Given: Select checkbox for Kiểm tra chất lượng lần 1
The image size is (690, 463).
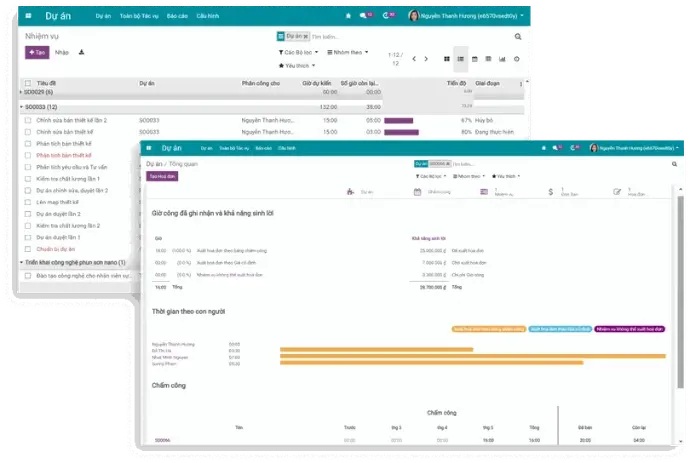Looking at the screenshot, I should [28, 178].
